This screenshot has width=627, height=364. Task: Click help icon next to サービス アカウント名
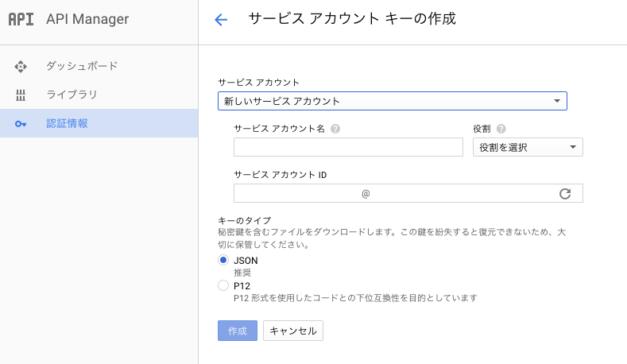tap(335, 129)
